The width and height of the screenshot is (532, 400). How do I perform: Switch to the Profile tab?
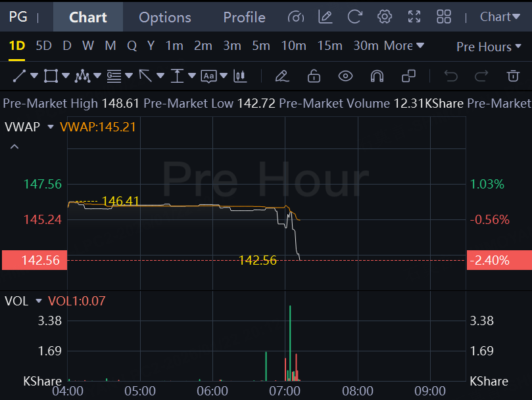pos(244,17)
